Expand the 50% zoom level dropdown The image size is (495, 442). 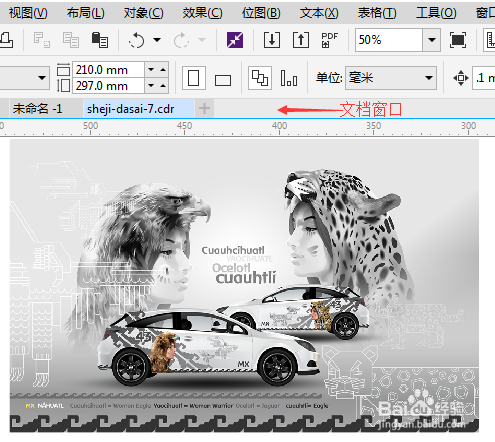pyautogui.click(x=432, y=40)
